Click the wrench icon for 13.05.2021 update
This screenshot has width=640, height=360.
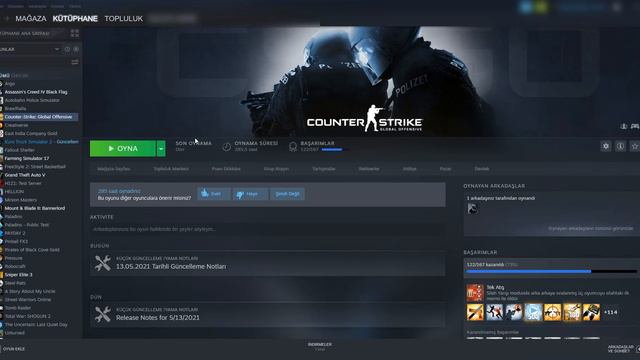[102, 263]
